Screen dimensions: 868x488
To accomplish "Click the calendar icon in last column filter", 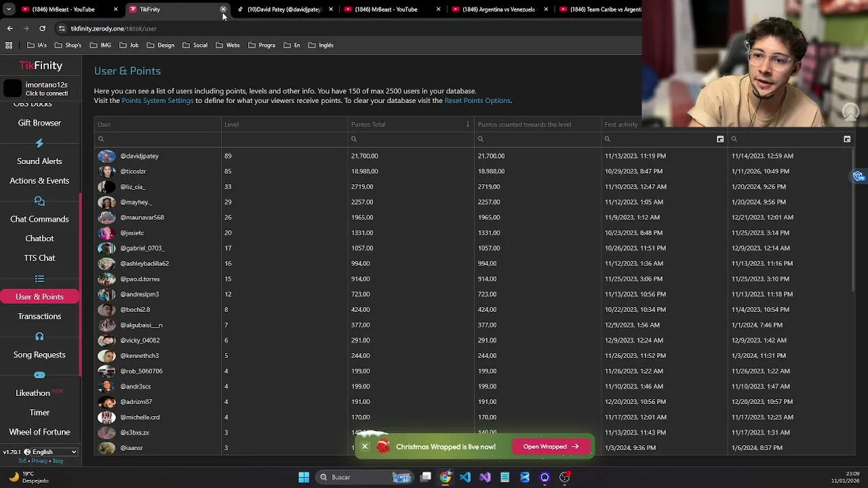I will click(847, 139).
